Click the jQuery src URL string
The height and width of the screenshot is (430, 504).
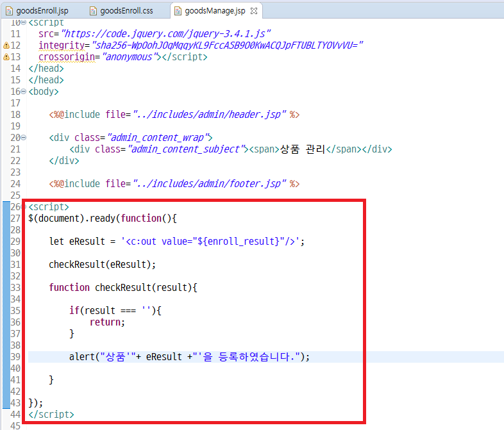(166, 34)
